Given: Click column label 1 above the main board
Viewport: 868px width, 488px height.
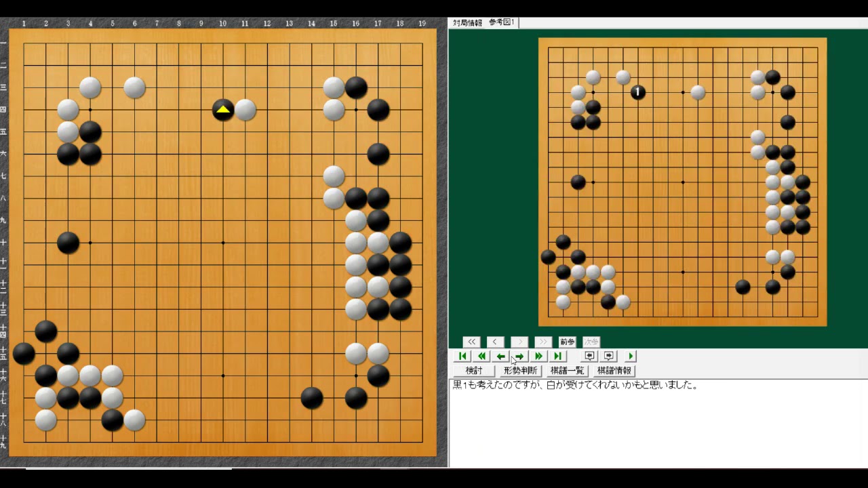Looking at the screenshot, I should pyautogui.click(x=24, y=24).
